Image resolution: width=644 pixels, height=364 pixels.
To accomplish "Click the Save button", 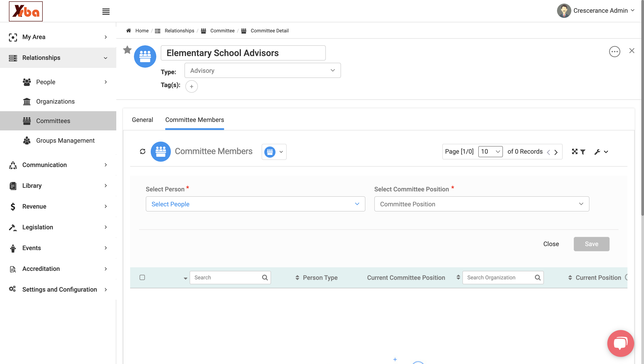I will pyautogui.click(x=591, y=244).
